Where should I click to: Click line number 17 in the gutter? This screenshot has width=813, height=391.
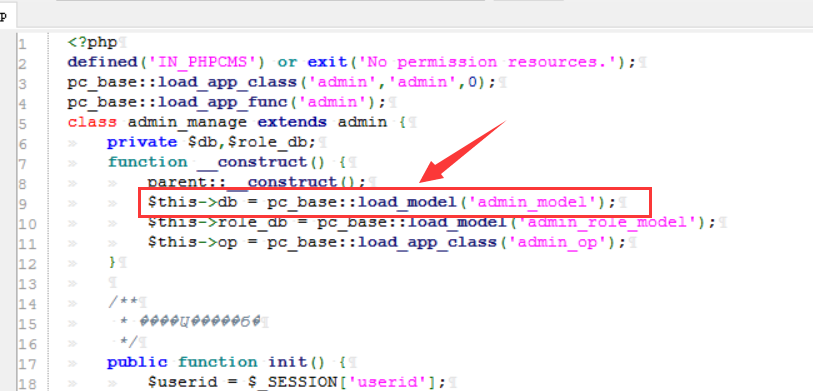(x=26, y=364)
